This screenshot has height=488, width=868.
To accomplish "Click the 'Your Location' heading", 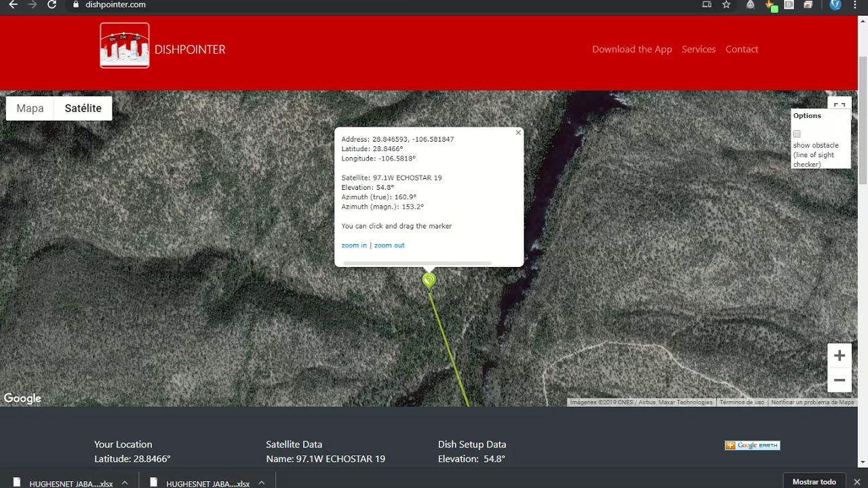I will pos(123,445).
